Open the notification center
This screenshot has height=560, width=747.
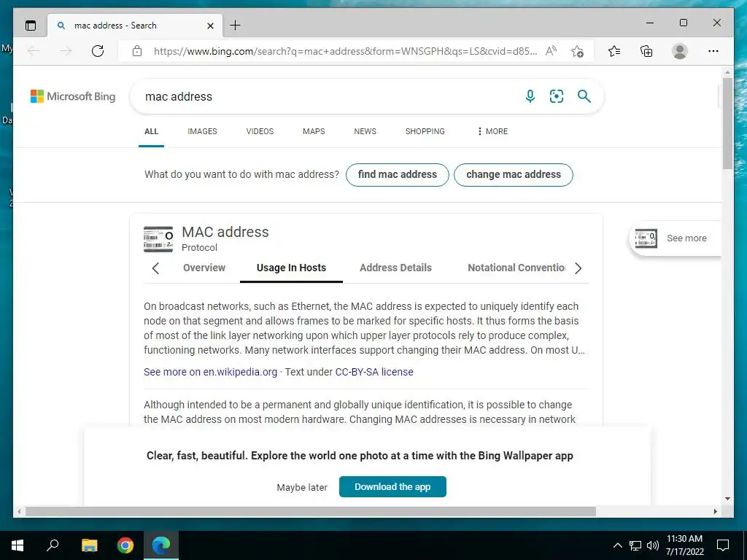[723, 545]
